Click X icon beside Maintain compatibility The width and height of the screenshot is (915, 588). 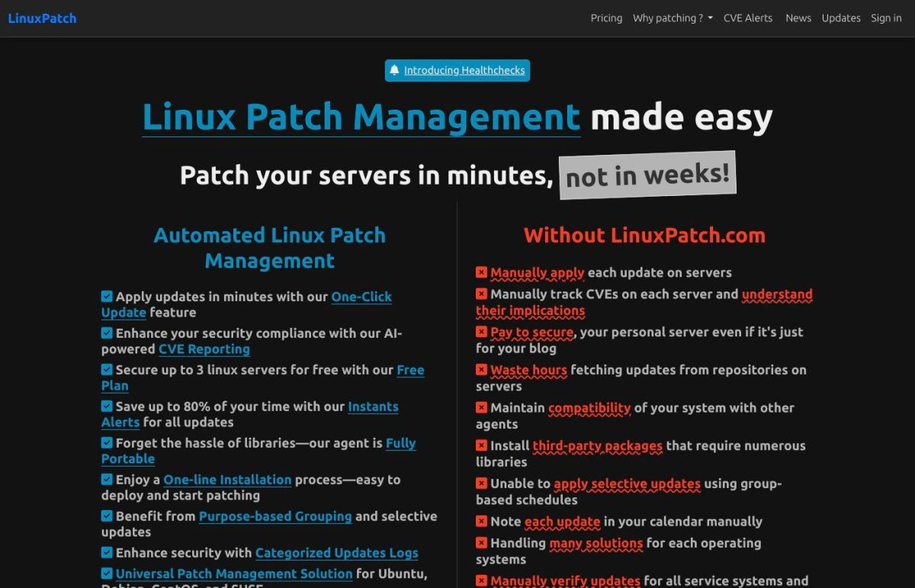(481, 407)
